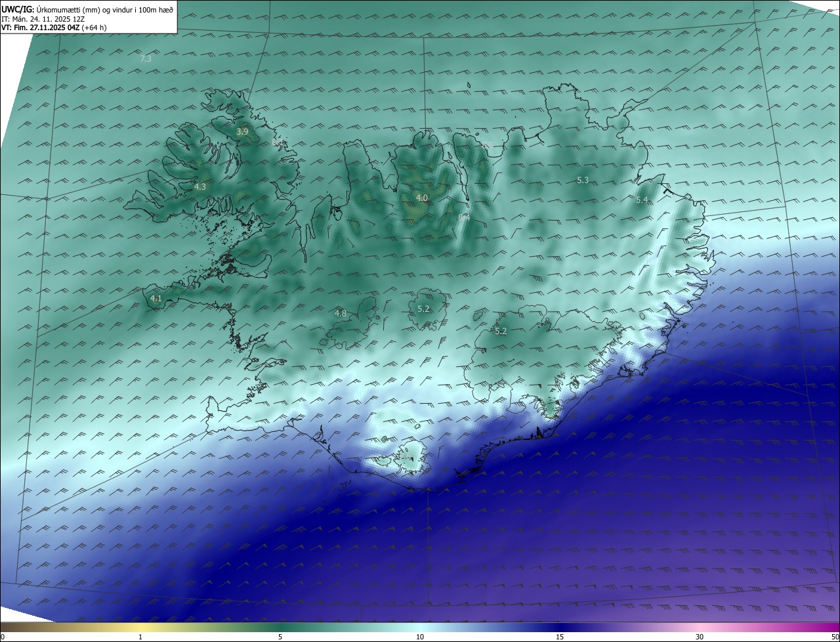Click the color scale tick label 10
Viewport: 840px width, 642px height.
click(420, 637)
